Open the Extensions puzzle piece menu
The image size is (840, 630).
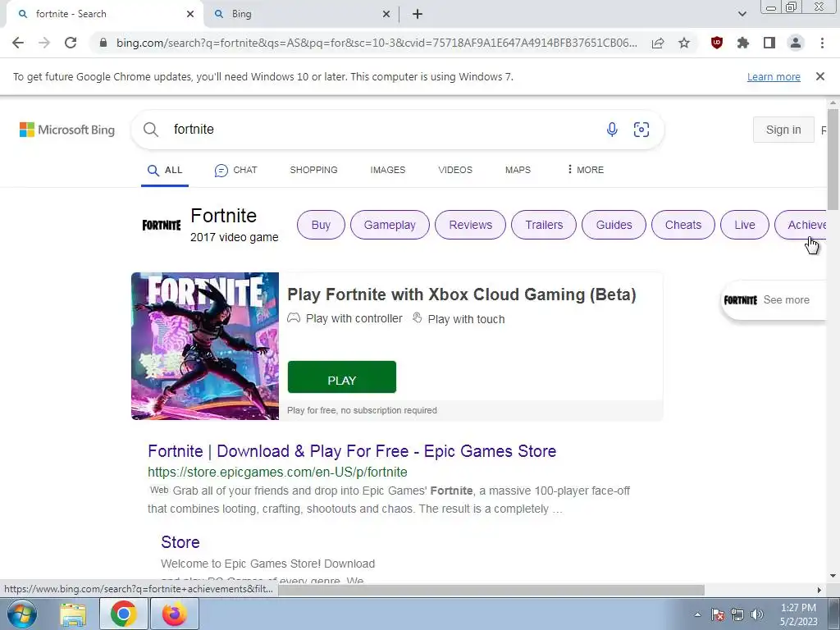coord(743,43)
